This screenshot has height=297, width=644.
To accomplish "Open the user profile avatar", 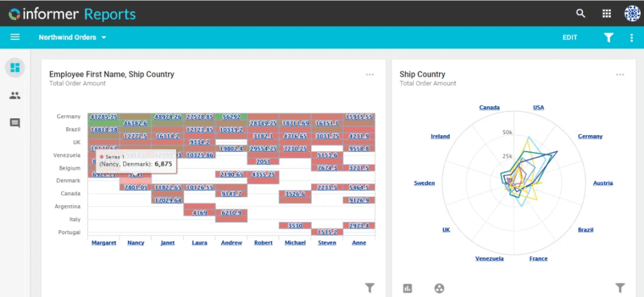I will click(x=631, y=13).
